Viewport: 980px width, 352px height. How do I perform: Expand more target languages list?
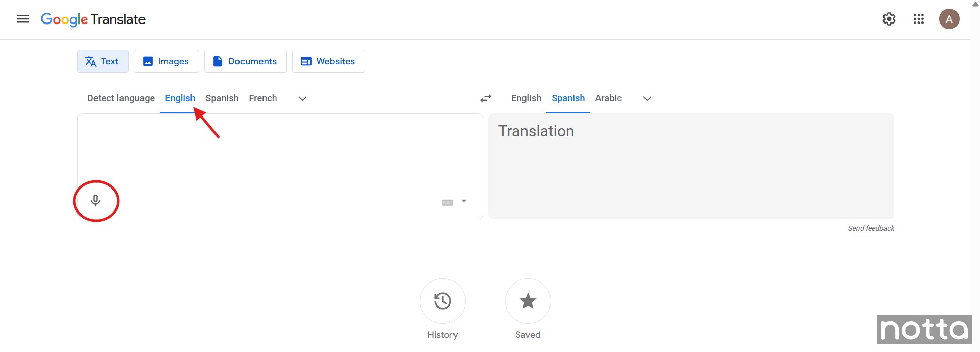[x=647, y=99]
